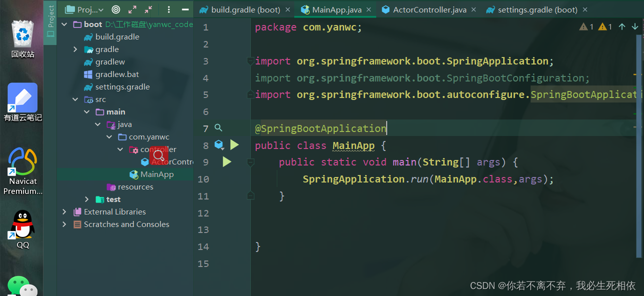Open the Project view dropdown selector
The height and width of the screenshot is (296, 644).
pos(83,9)
